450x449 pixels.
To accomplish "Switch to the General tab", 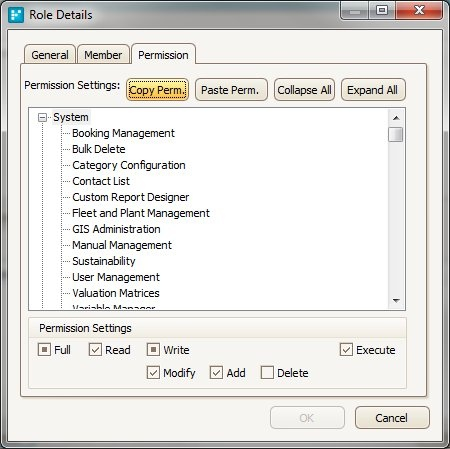I will pos(50,54).
